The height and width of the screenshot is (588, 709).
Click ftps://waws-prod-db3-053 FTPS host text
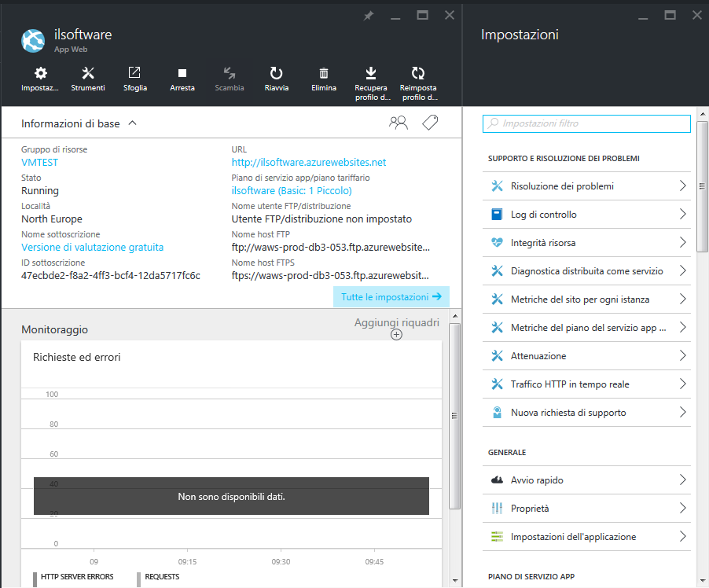(x=330, y=275)
